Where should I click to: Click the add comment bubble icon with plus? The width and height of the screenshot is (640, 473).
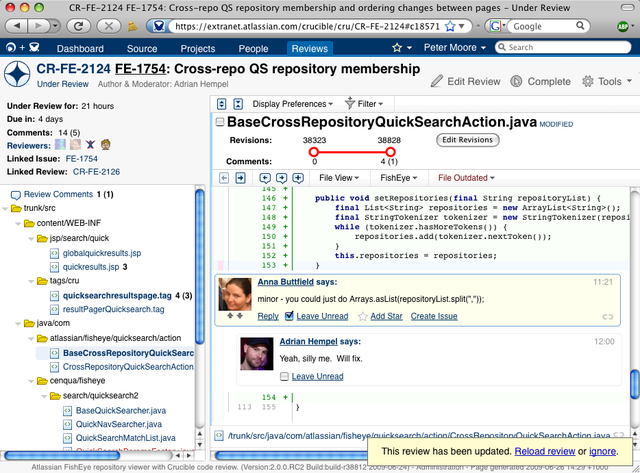300,178
